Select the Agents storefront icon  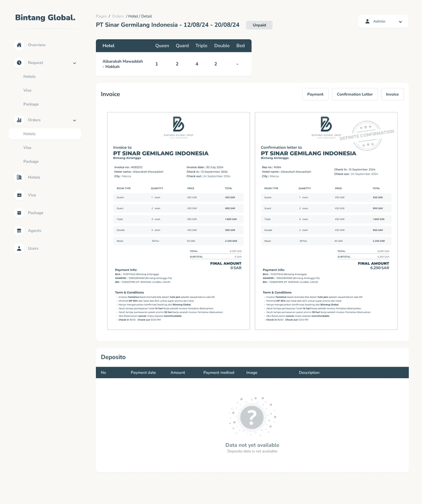point(19,231)
